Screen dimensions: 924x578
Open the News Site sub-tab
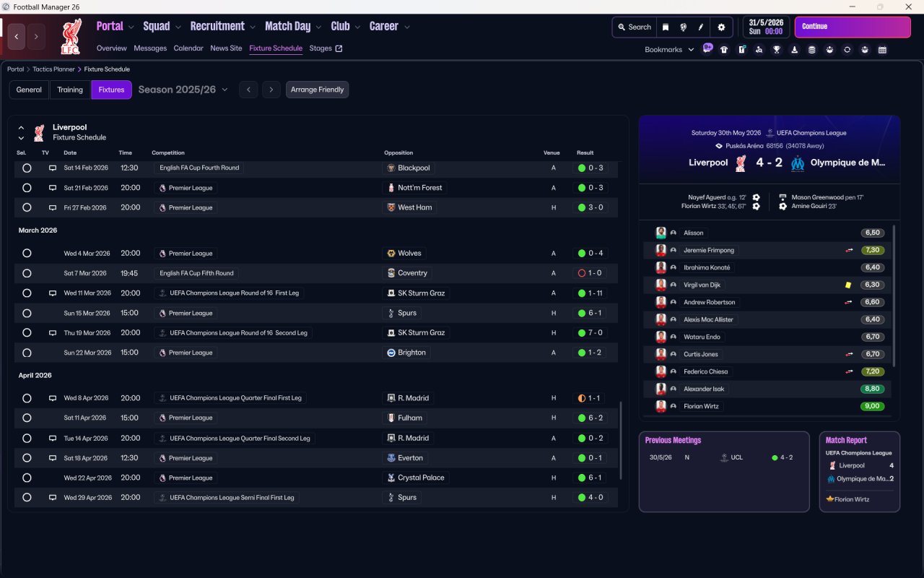tap(226, 48)
